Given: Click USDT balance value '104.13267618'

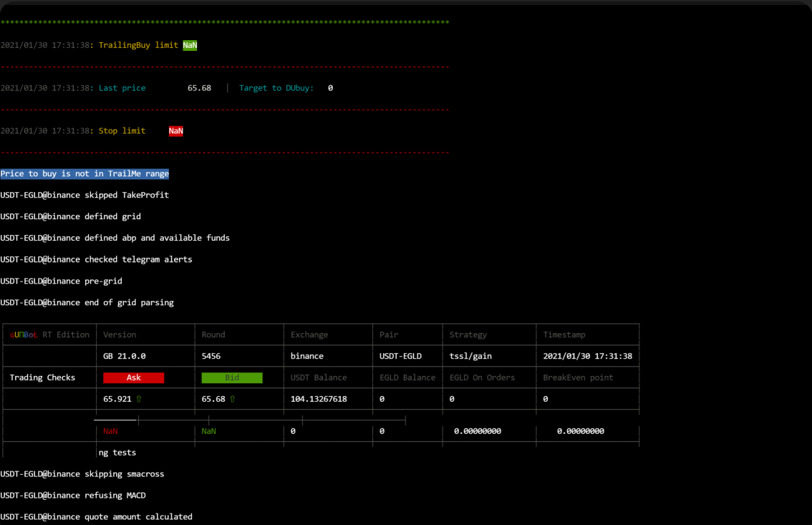Looking at the screenshot, I should click(x=319, y=399).
